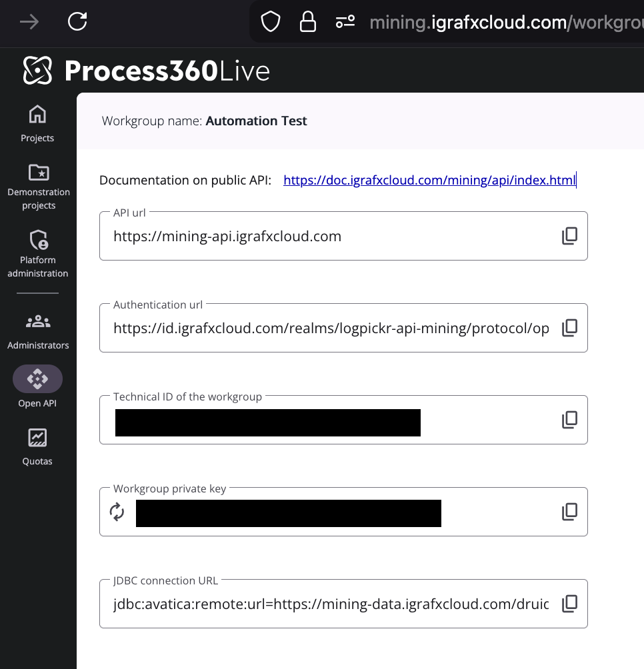Open the public API documentation link

click(x=429, y=180)
